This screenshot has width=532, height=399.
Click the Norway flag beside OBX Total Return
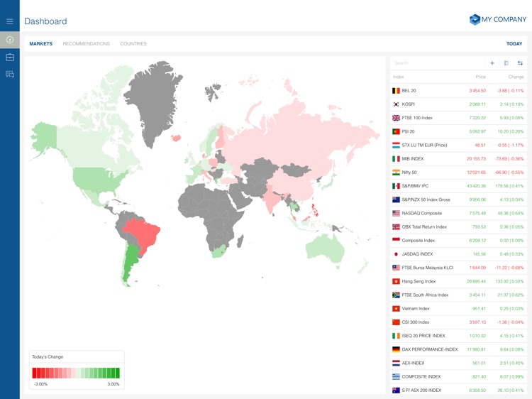click(396, 227)
